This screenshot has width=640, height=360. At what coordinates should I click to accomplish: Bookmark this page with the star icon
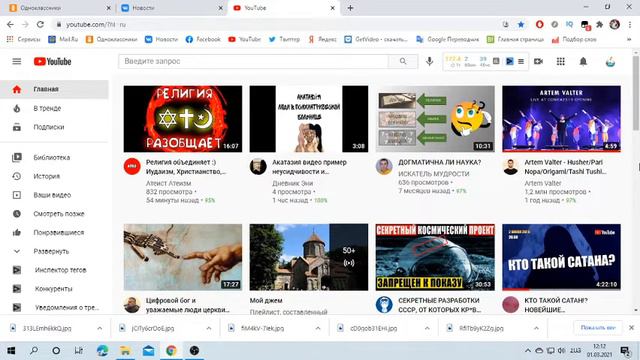click(521, 24)
